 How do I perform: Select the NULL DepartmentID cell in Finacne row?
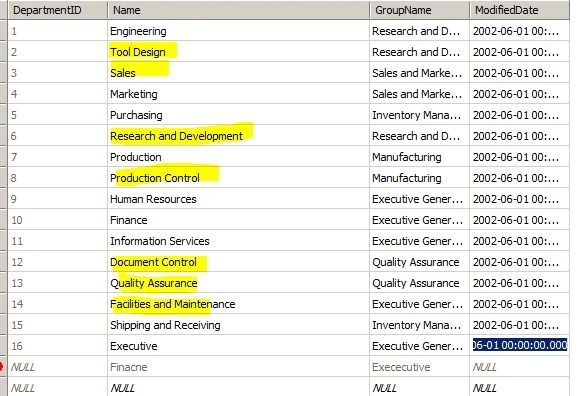57,367
